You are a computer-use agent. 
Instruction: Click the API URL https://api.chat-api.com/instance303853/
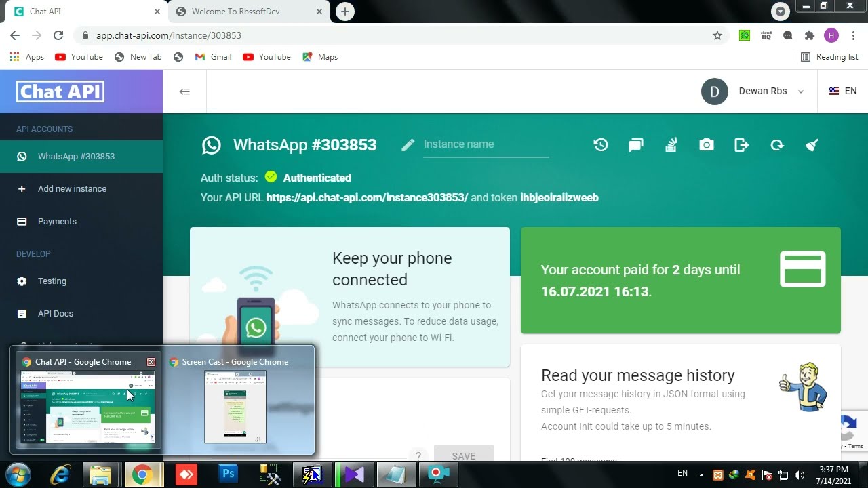(x=367, y=198)
